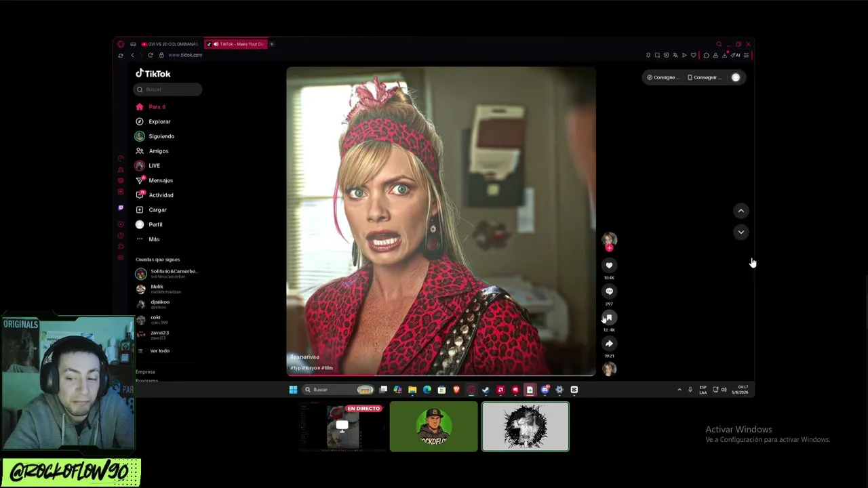868x488 pixels.
Task: Open the browser AI assistant icon
Action: [x=735, y=55]
